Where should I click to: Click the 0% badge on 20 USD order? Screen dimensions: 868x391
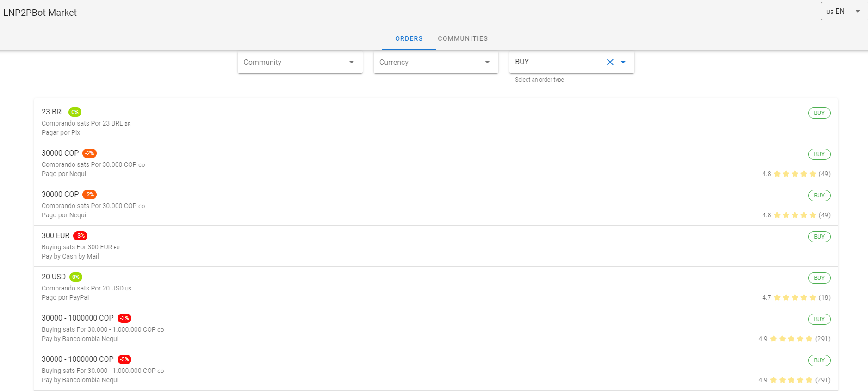76,277
